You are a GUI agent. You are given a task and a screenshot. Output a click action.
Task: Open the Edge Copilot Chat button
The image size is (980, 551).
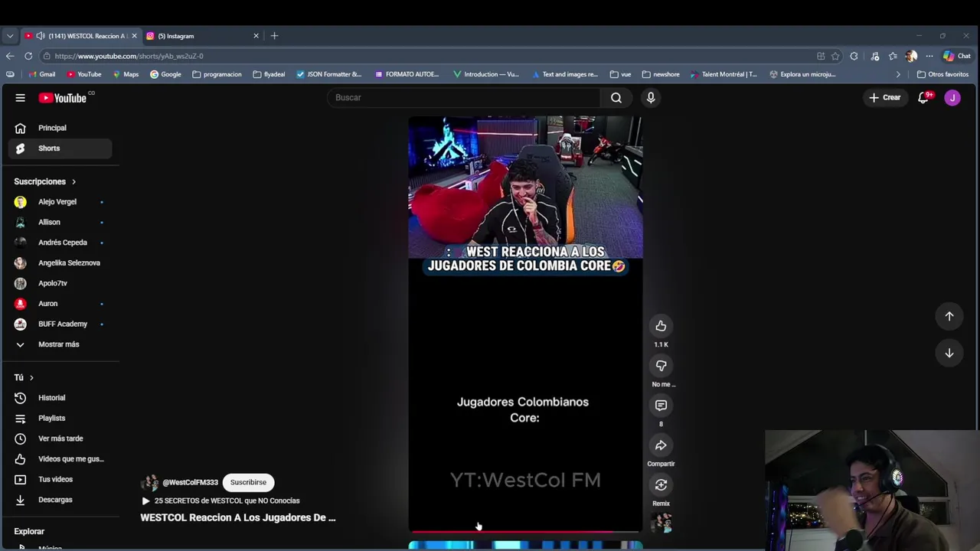coord(957,56)
